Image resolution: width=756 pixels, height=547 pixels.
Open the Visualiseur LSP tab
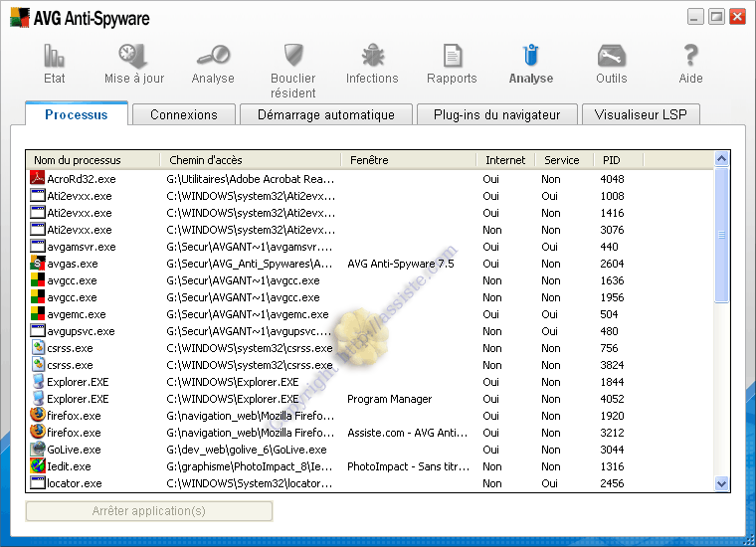[641, 114]
